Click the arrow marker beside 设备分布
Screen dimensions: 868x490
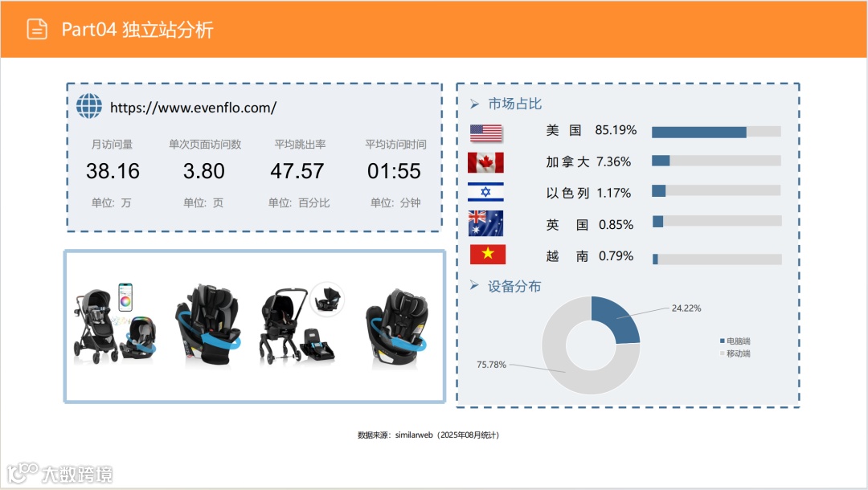tap(474, 285)
